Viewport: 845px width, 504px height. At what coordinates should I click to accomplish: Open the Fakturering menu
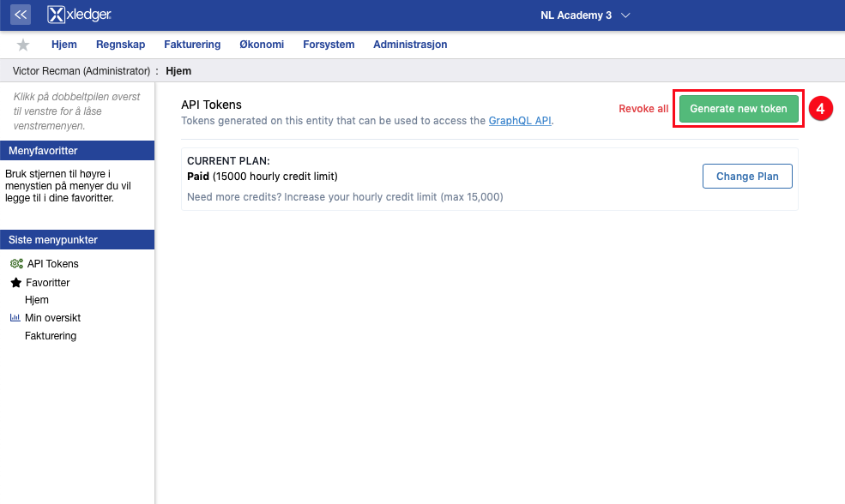(x=192, y=45)
